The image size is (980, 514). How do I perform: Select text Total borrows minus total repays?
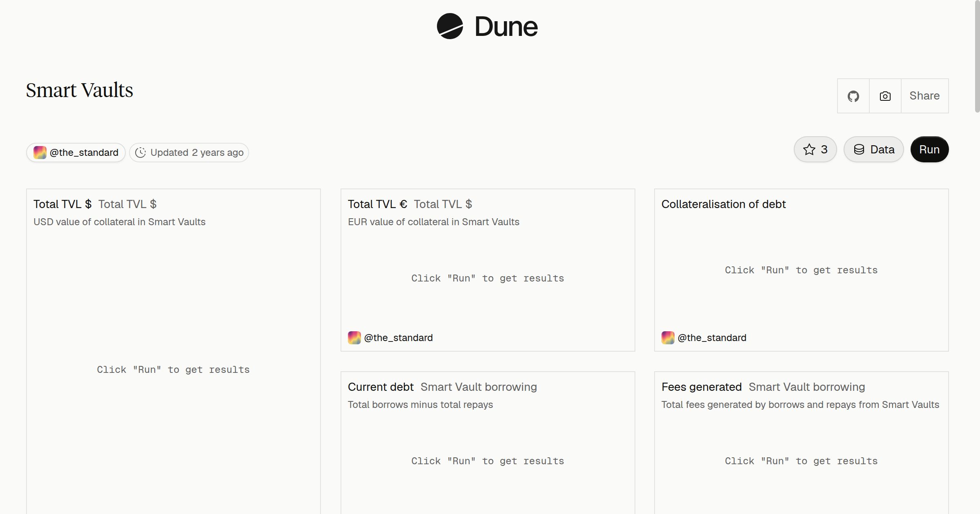pyautogui.click(x=420, y=405)
